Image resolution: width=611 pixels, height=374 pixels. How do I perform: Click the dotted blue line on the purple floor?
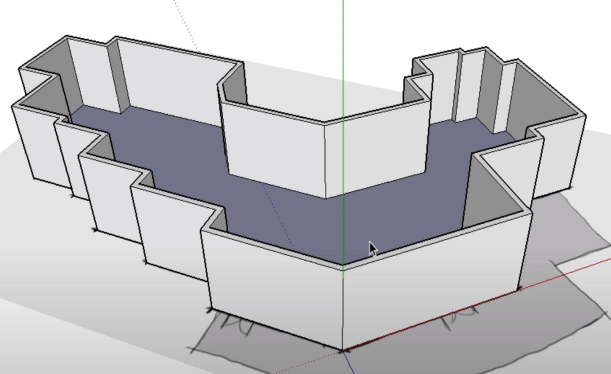point(279,216)
